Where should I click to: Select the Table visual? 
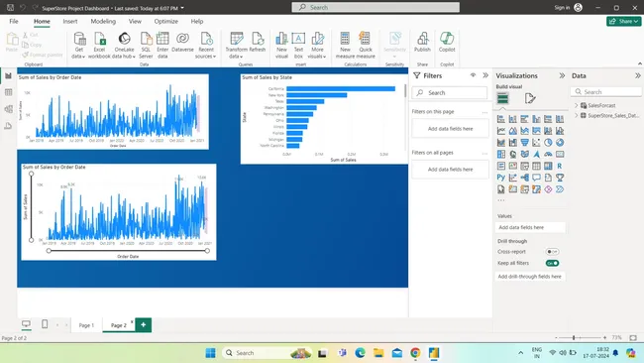pos(536,166)
